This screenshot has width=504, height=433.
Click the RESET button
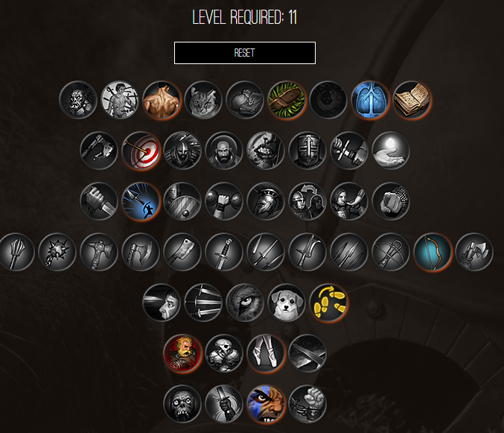tap(245, 53)
